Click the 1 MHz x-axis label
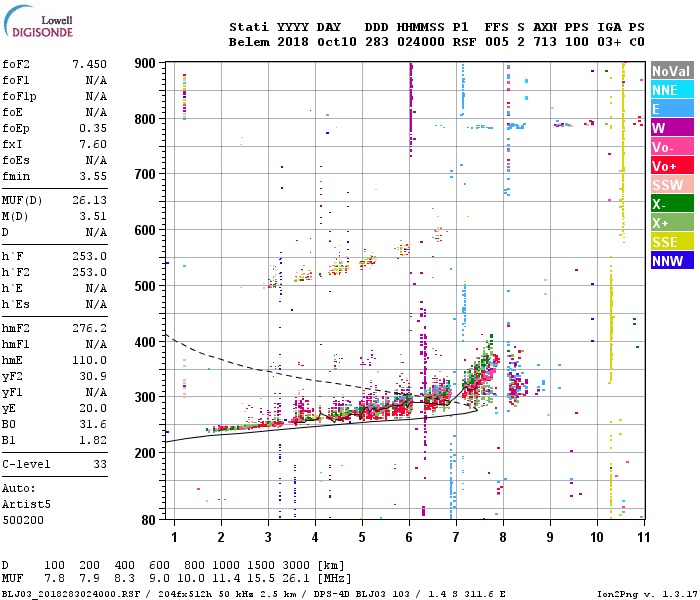The image size is (700, 600). click(175, 537)
